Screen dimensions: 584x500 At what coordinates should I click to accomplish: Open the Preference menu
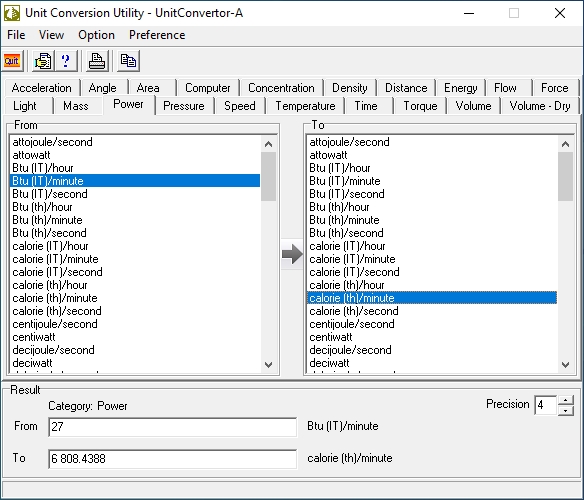coord(157,35)
